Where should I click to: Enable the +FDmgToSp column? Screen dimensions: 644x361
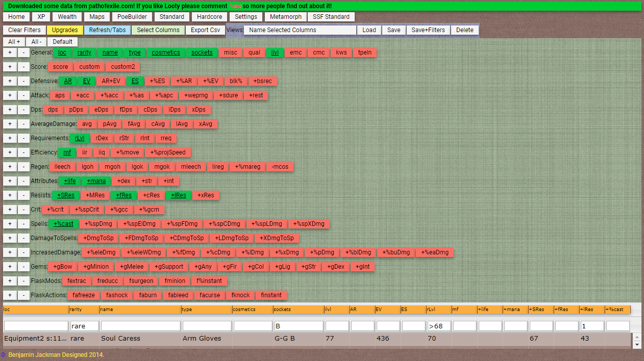click(x=141, y=238)
